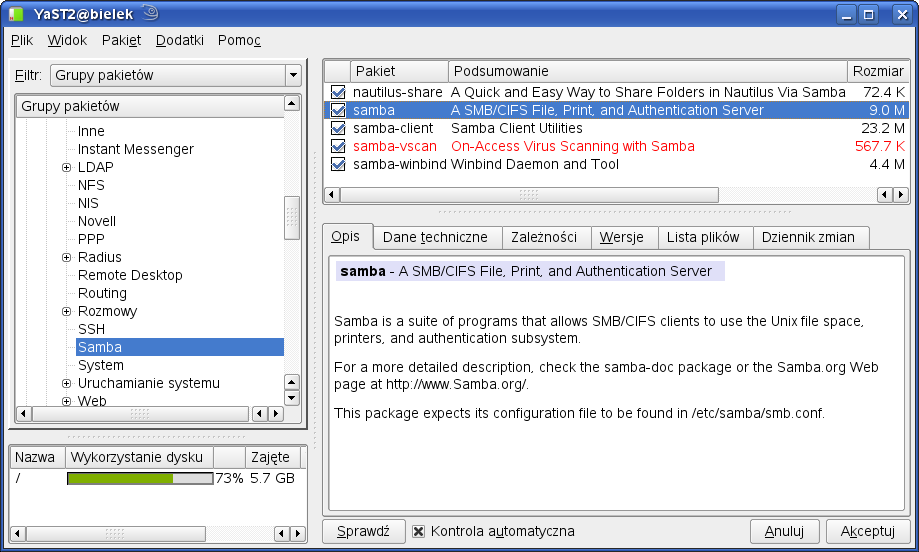919x552 pixels.
Task: Select the SSH package group
Action: point(91,329)
